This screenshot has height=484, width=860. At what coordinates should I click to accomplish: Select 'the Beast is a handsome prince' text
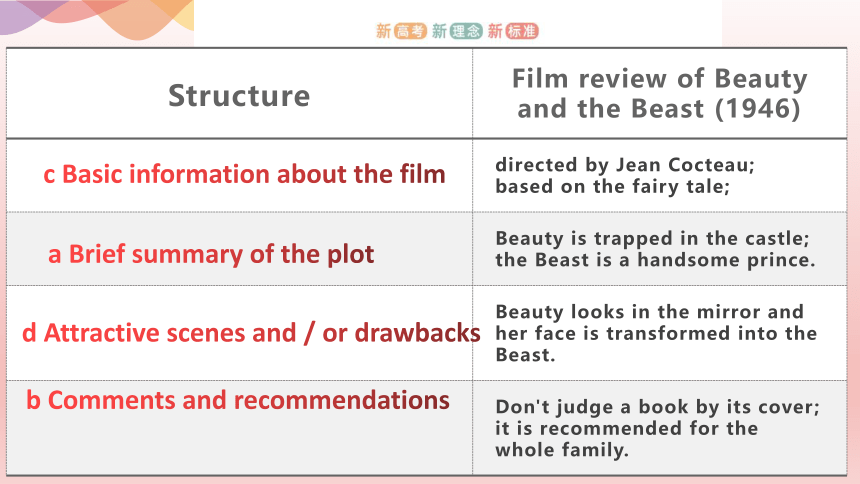tap(655, 260)
